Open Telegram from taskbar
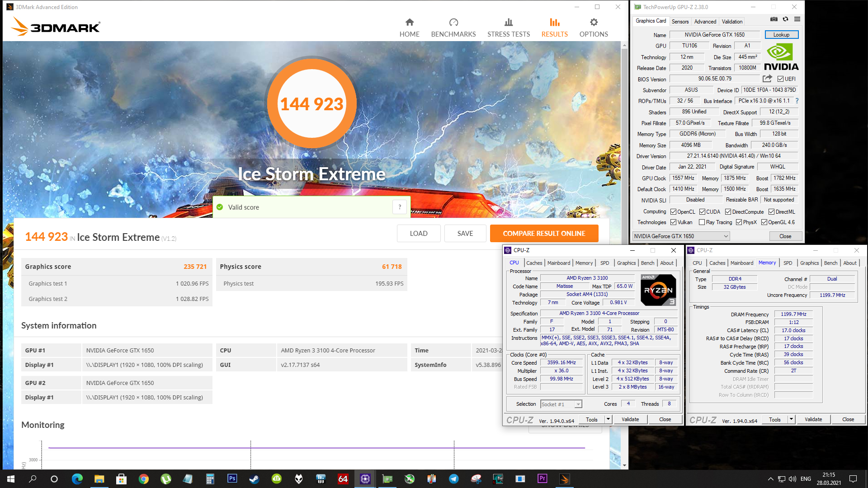This screenshot has width=868, height=488. (x=454, y=479)
